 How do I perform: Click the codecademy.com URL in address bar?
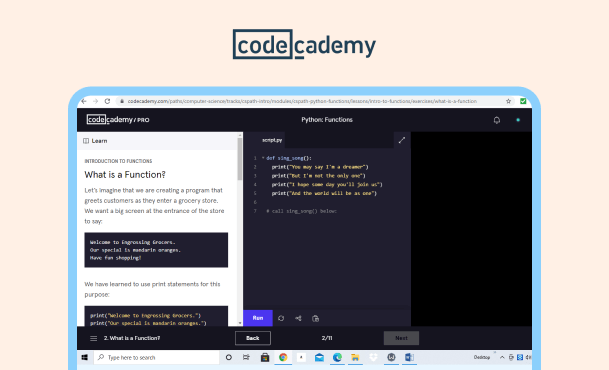tap(302, 101)
